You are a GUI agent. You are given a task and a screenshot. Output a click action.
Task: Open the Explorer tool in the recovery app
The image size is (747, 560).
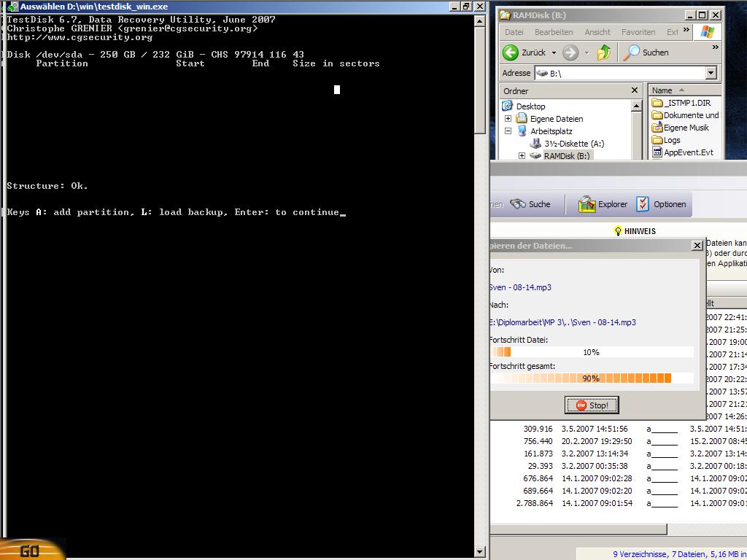pos(603,204)
